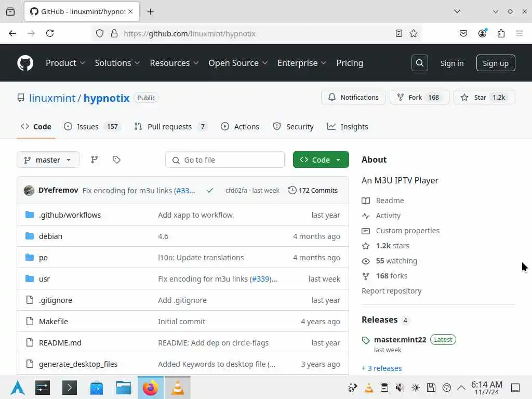
Task: Expand the Enterprise dropdown
Action: click(302, 63)
